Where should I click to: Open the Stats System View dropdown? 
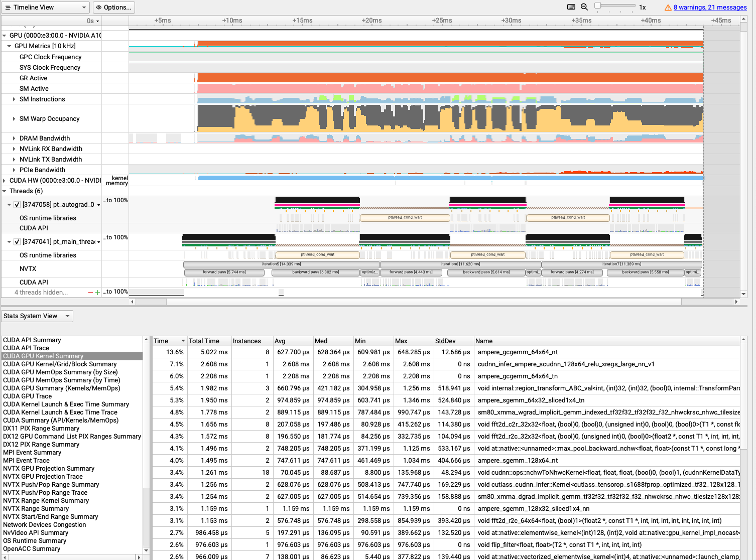pyautogui.click(x=37, y=316)
